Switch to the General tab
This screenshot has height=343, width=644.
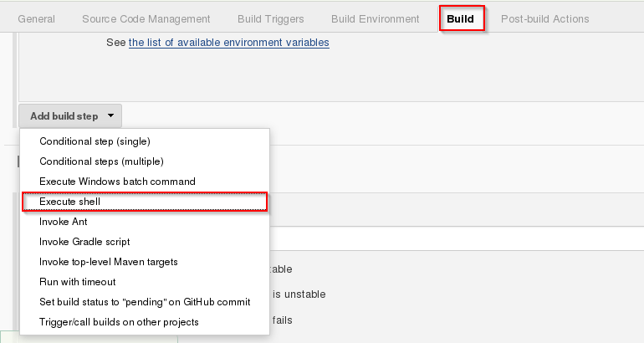[36, 18]
